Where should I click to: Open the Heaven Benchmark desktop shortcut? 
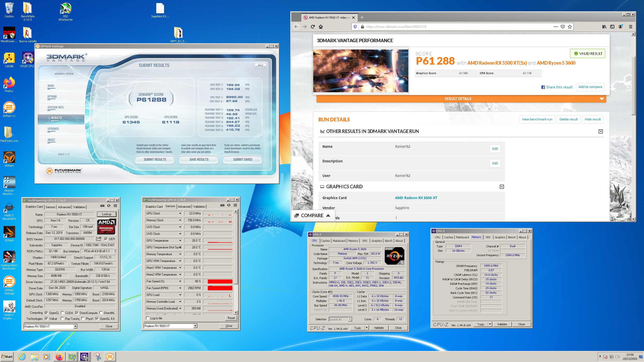click(x=9, y=186)
